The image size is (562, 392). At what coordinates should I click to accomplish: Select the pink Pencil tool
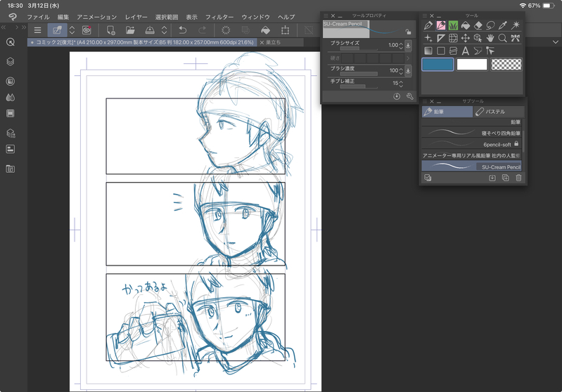[x=441, y=25]
